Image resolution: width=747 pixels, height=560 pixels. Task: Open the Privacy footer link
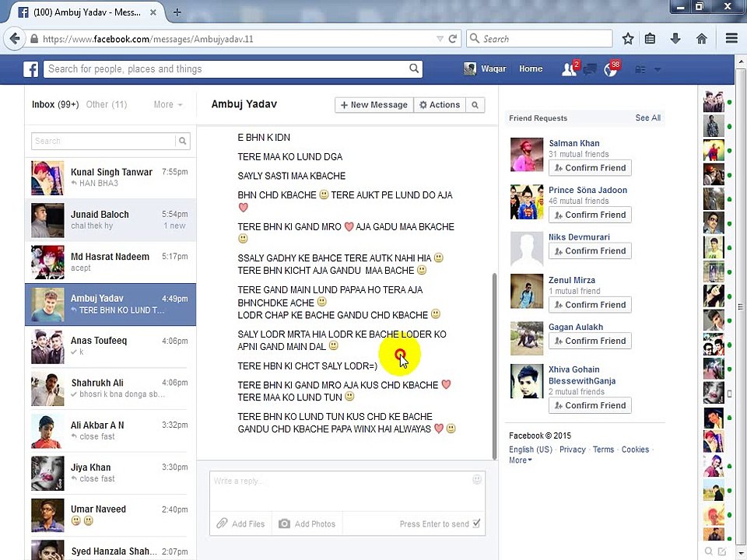coord(572,450)
